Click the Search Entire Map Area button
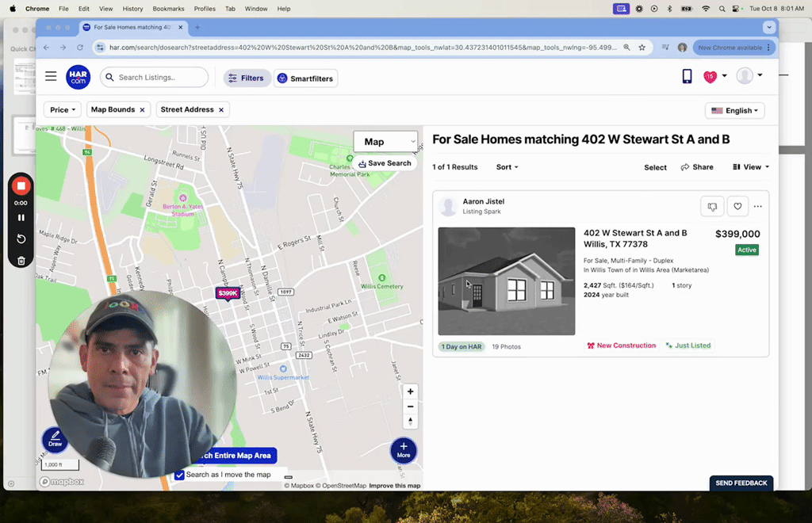 (x=233, y=456)
